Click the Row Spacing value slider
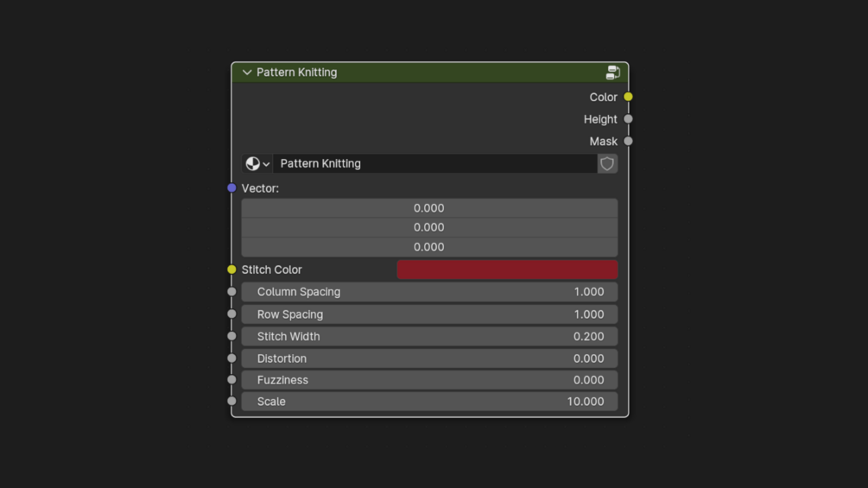 [429, 314]
